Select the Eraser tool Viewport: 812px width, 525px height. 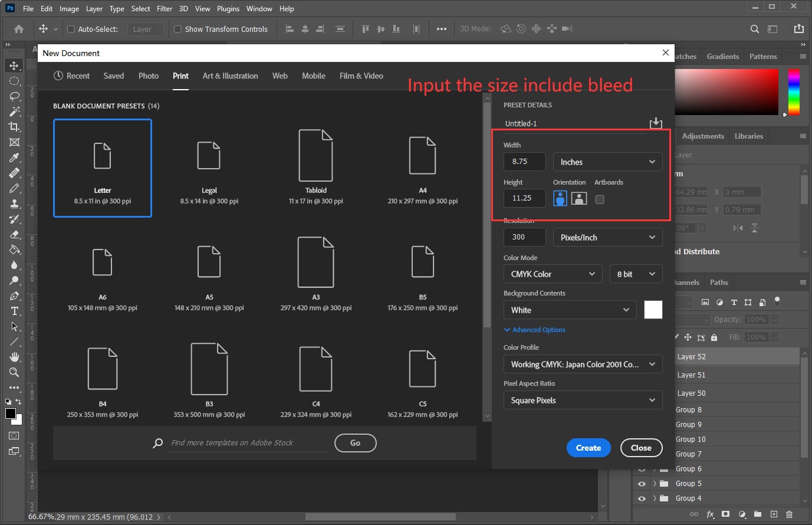click(14, 234)
